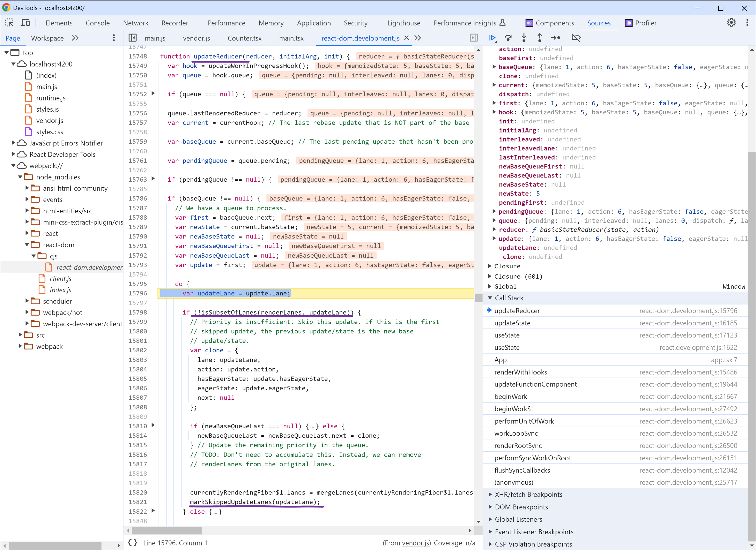Select the Workspace navigator tab

point(47,38)
